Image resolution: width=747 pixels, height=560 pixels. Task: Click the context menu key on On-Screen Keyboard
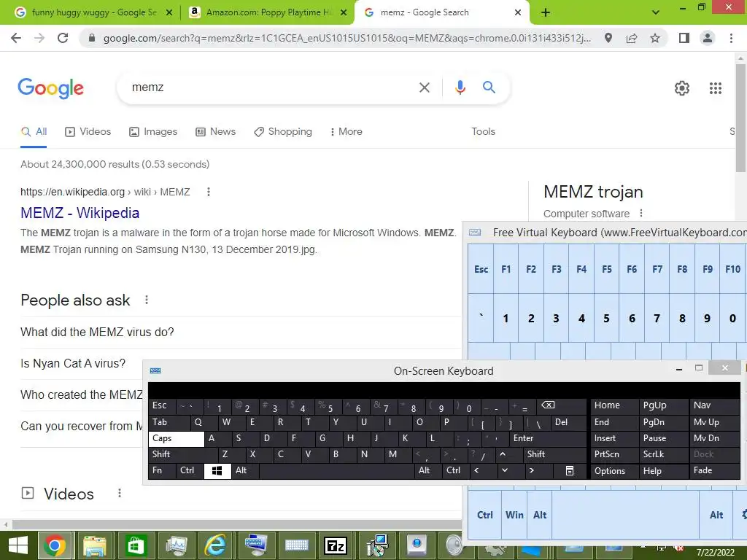click(x=569, y=470)
